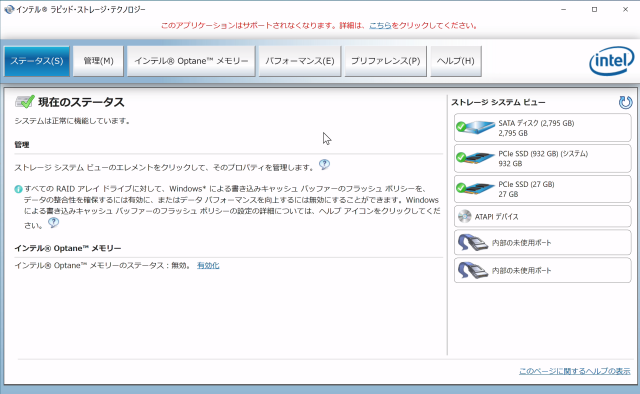Select the PCIe SSD (932 GB) system drive icon
This screenshot has width=640, height=394.
click(x=476, y=158)
